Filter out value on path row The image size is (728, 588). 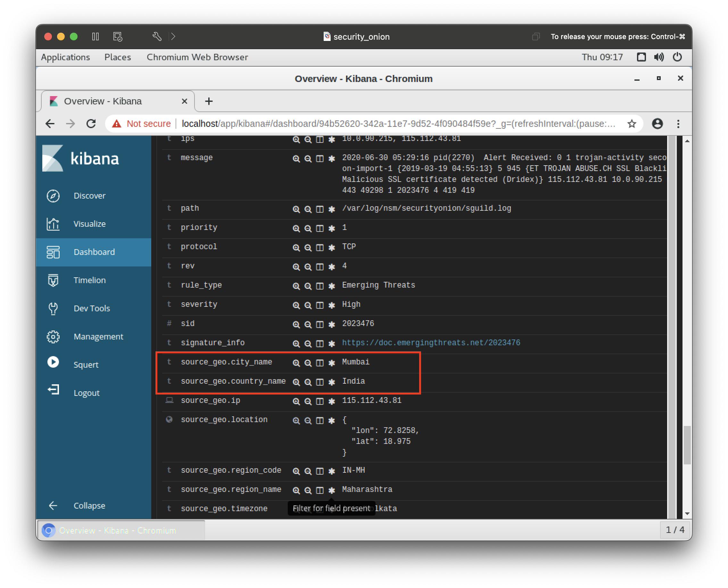click(308, 209)
